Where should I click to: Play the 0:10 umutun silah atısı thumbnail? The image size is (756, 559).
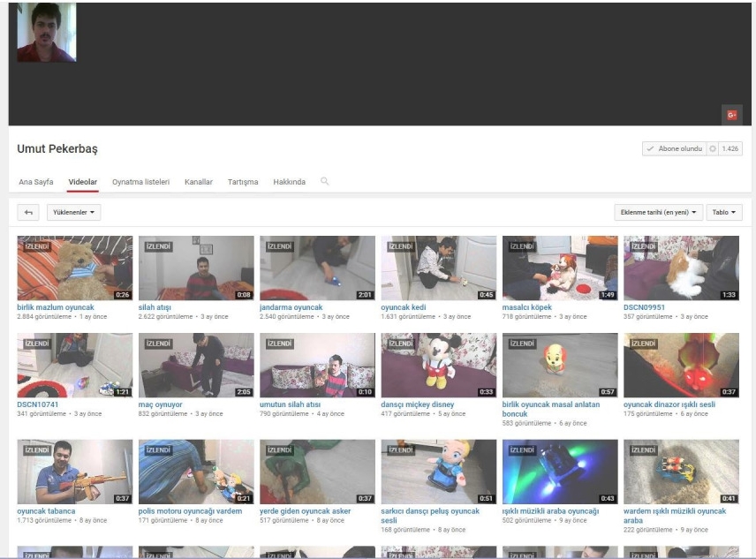coord(317,366)
